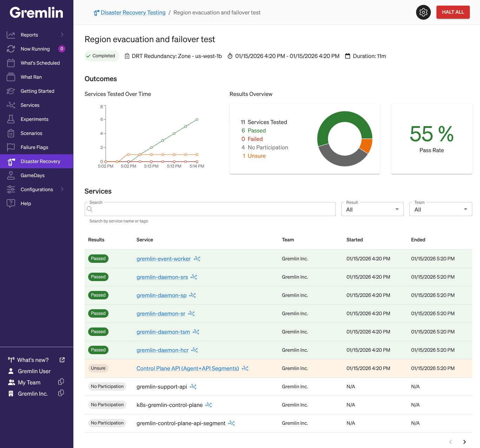Go to next page of services
The width and height of the screenshot is (480, 448).
465,442
